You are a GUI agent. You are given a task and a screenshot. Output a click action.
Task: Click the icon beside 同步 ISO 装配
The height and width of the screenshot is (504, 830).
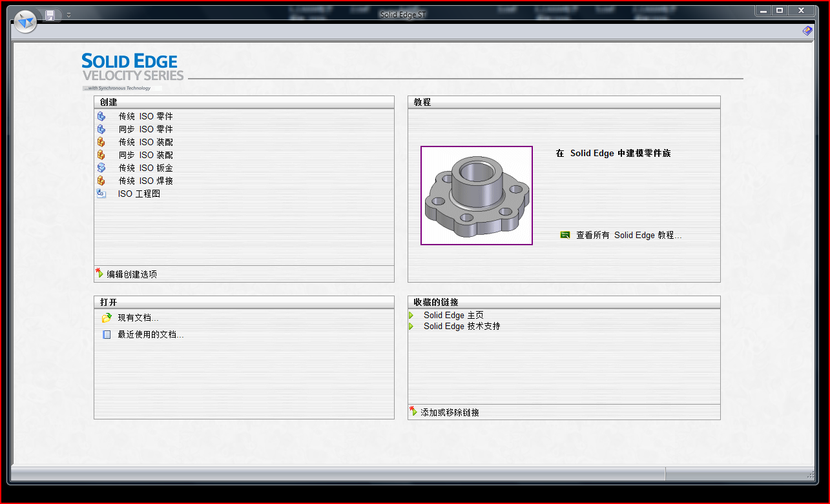pyautogui.click(x=101, y=155)
